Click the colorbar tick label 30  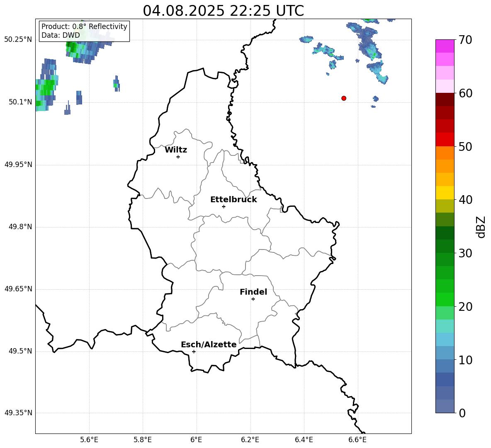tap(465, 253)
